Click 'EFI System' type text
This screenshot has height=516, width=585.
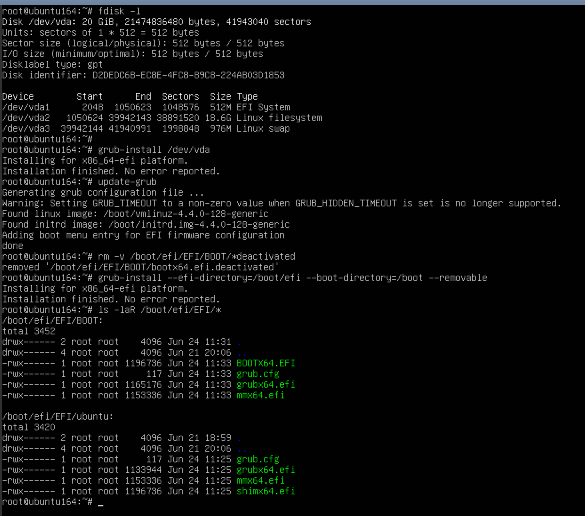pyautogui.click(x=263, y=107)
